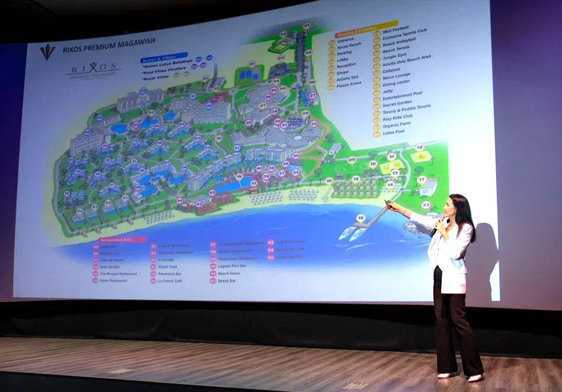Select V1 villa marker on the map
The width and height of the screenshot is (562, 392).
(125, 198)
